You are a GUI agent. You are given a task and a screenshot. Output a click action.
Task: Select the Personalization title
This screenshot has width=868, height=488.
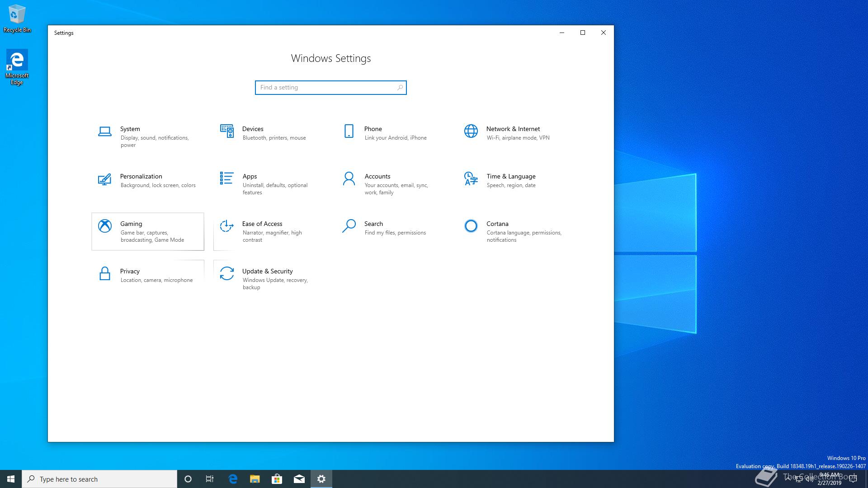click(x=141, y=176)
